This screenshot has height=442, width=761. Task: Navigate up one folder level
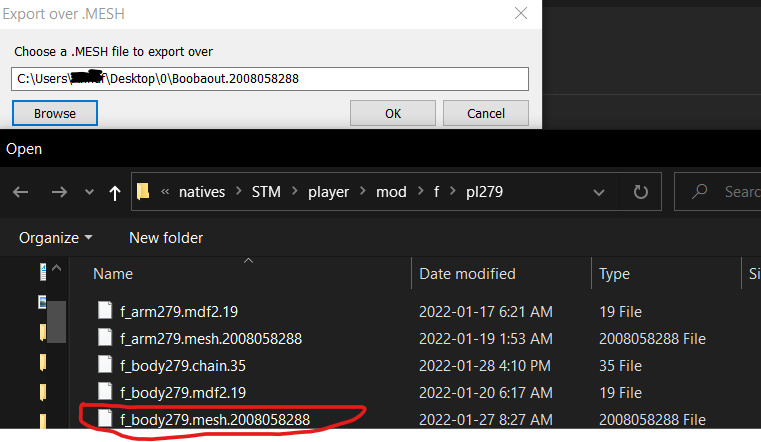[x=114, y=192]
